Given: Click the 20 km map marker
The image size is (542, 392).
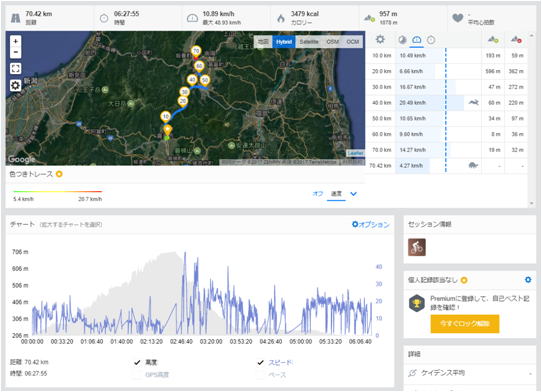Looking at the screenshot, I should [183, 101].
